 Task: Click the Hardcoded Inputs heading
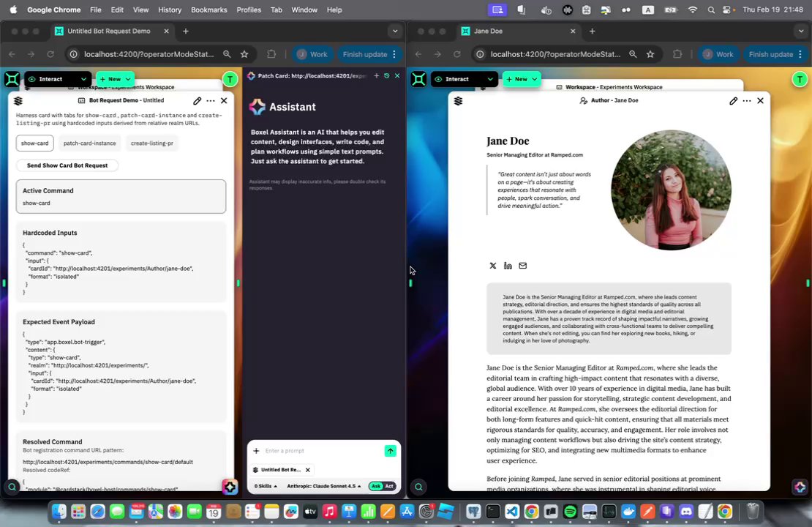50,233
